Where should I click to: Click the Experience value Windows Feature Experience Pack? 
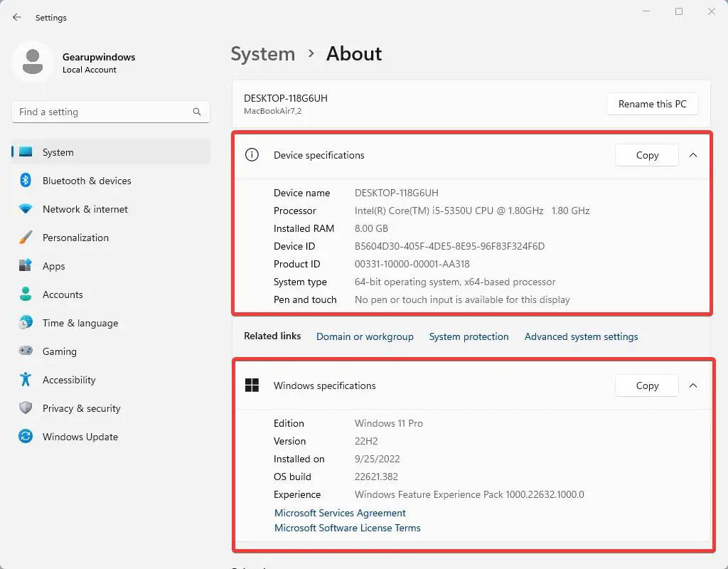(469, 494)
